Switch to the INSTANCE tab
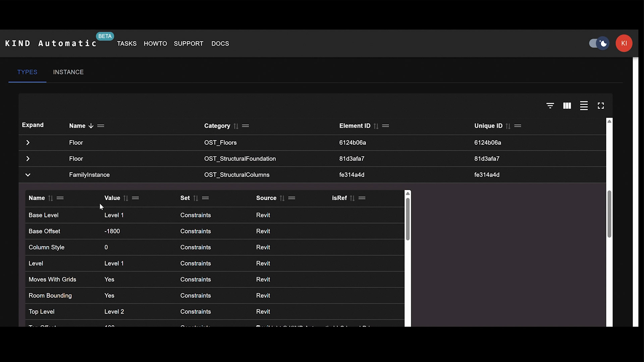This screenshot has height=362, width=644. point(68,72)
